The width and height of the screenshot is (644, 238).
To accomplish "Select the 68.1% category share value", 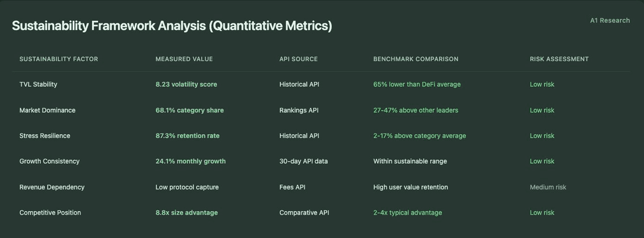I will point(189,110).
